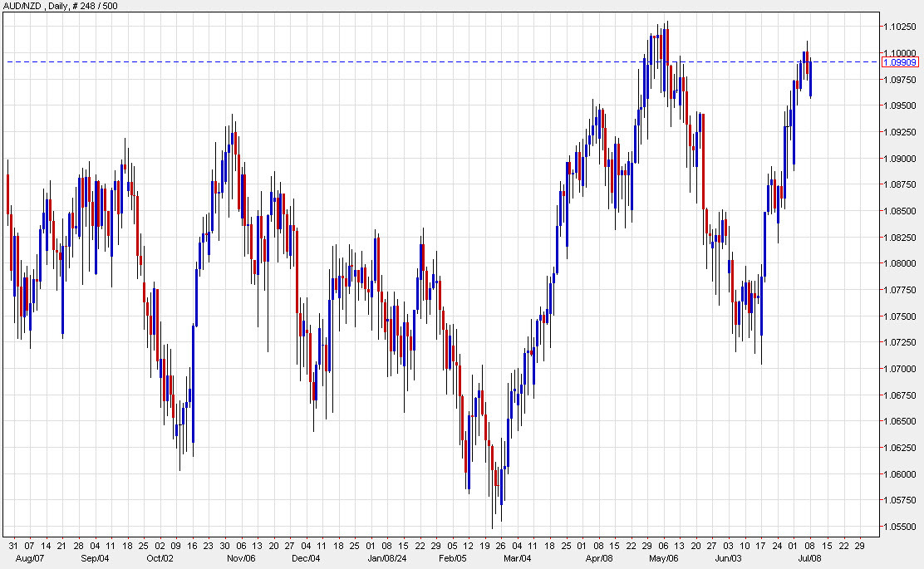
Task: Click the Jan/08/24 date axis label
Action: [x=388, y=559]
